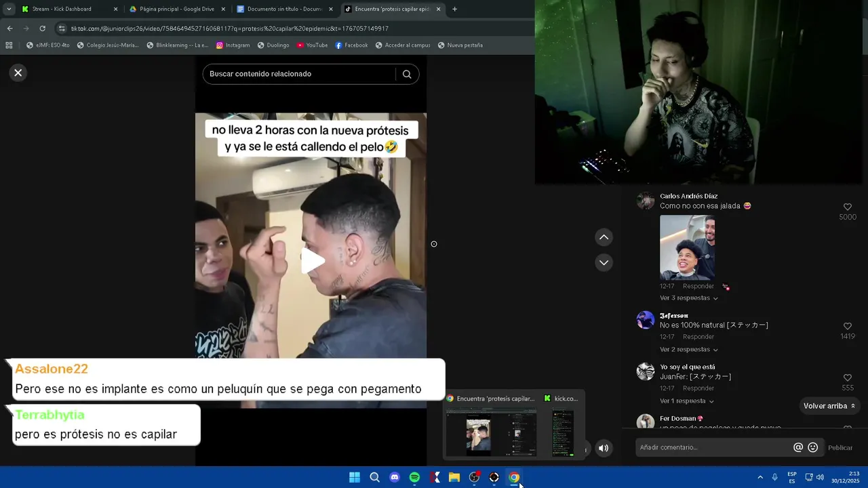Open File Explorer from the taskbar
The width and height of the screenshot is (868, 488).
click(454, 477)
